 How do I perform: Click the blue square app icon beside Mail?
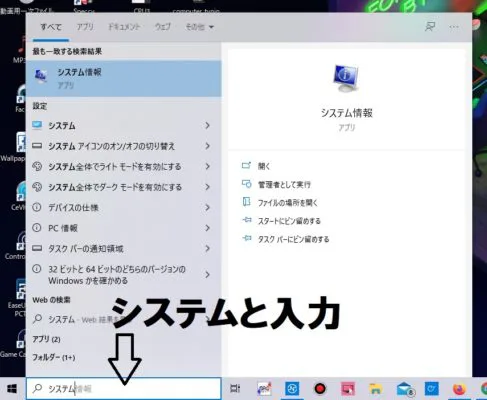click(431, 389)
